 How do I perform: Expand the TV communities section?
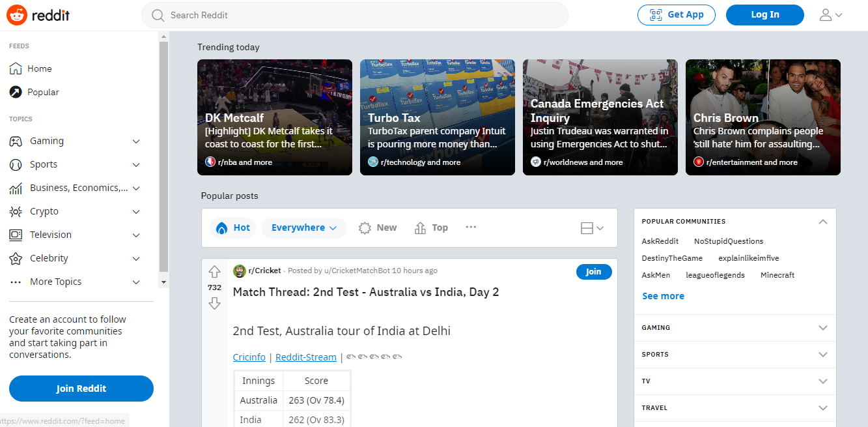pyautogui.click(x=823, y=381)
